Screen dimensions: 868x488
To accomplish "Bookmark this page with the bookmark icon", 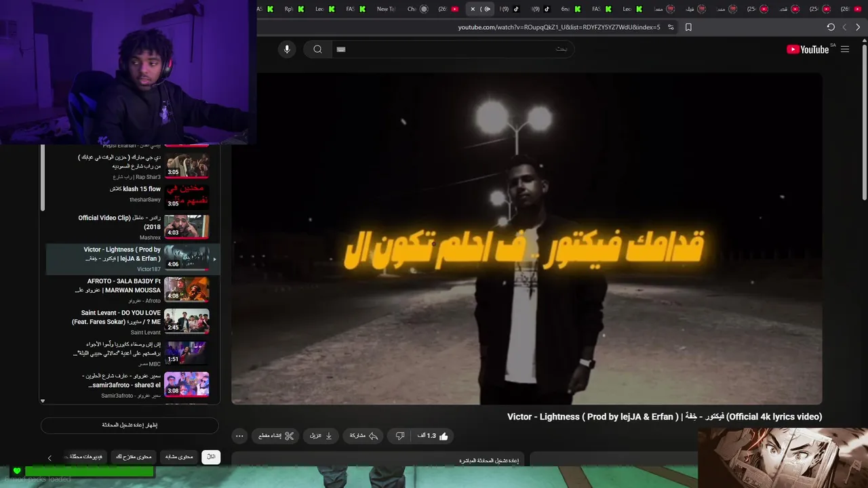I will coord(688,27).
